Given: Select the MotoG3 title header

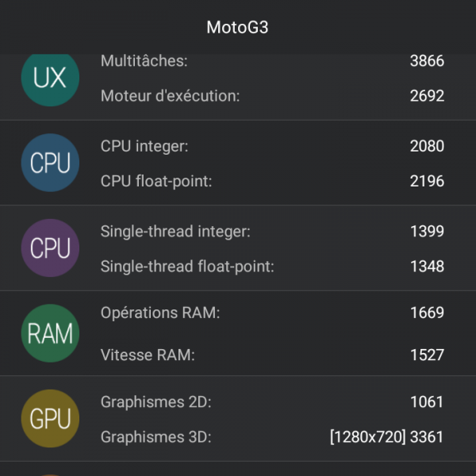Looking at the screenshot, I should coord(237,27).
